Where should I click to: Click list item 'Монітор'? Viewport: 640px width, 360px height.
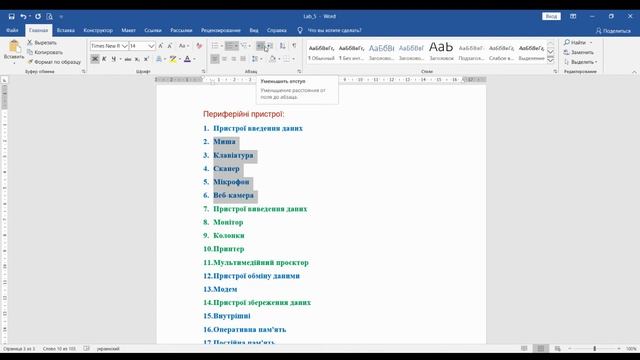click(228, 222)
